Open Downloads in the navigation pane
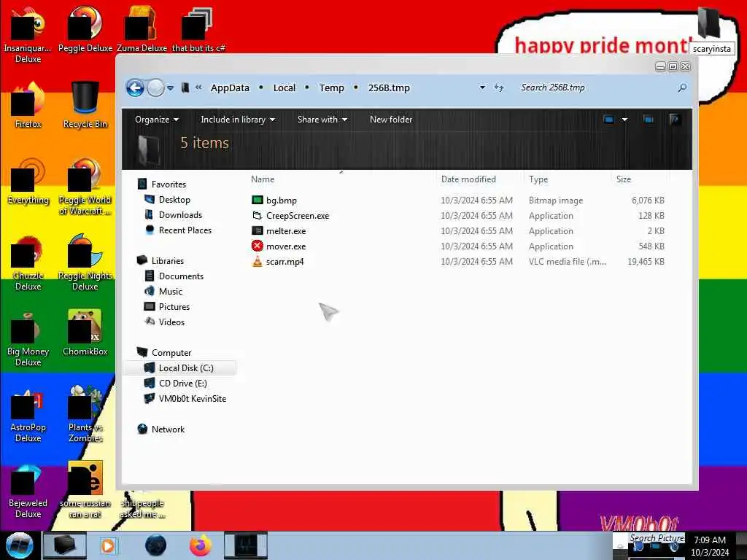 174,215
